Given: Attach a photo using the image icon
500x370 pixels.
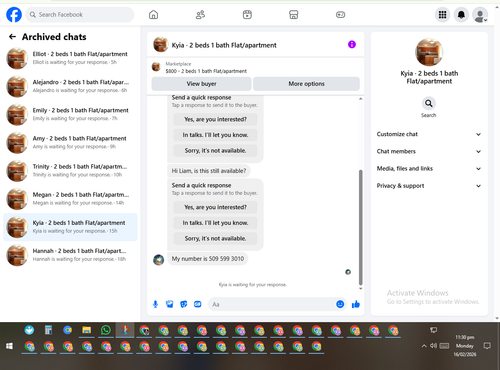Looking at the screenshot, I should tap(170, 304).
